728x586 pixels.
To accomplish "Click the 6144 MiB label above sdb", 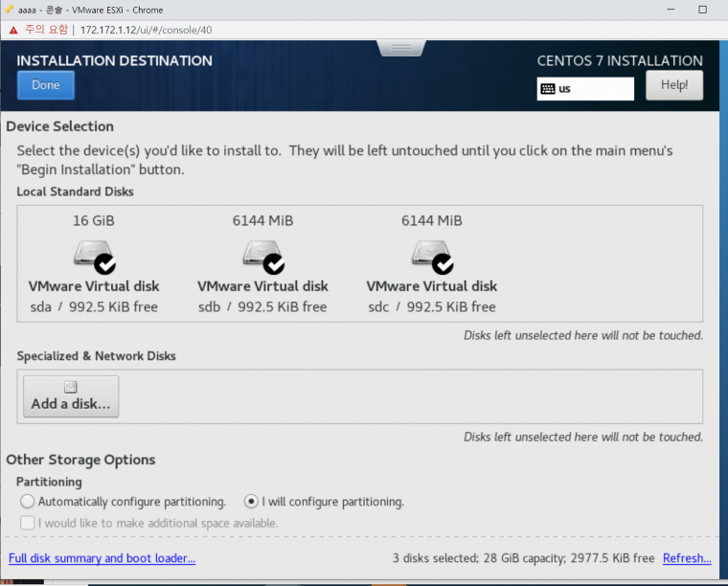I will coord(262,221).
